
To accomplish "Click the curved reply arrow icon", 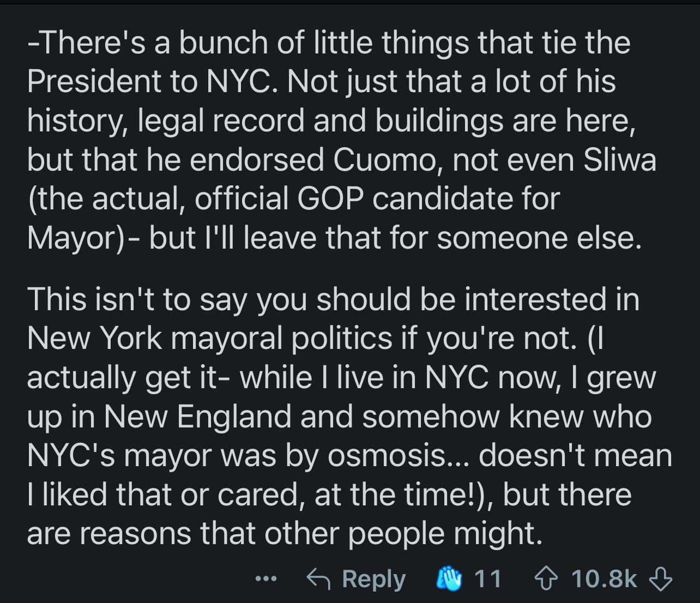I will tap(319, 578).
